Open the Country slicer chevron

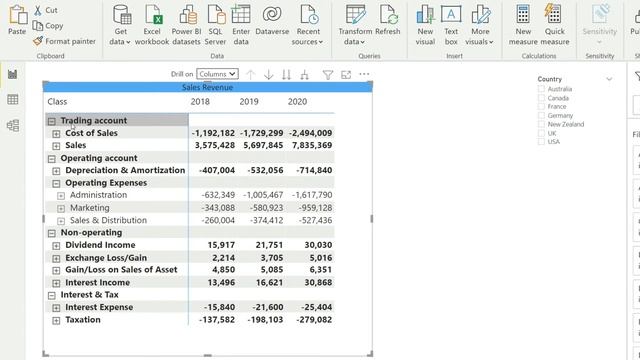[x=609, y=79]
